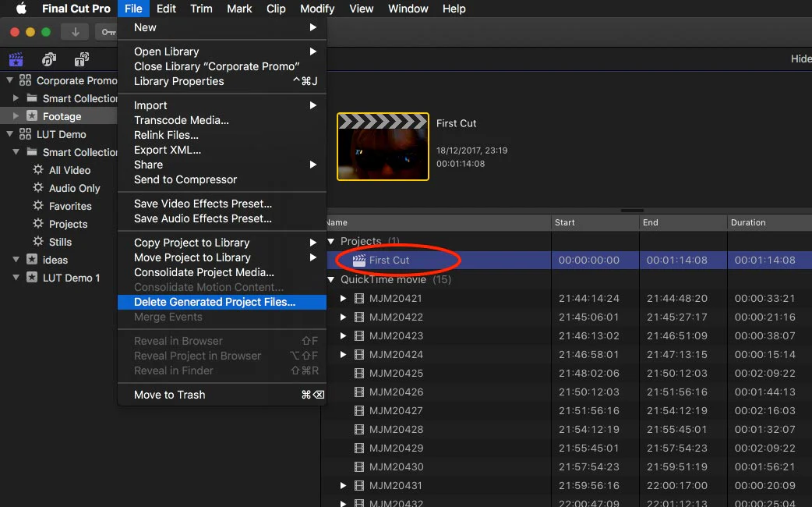Expand the MJM20421 clip row
812x507 pixels.
pos(343,298)
